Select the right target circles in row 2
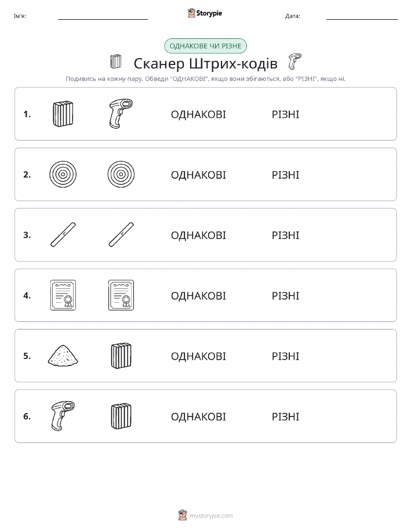The width and height of the screenshot is (411, 532). click(x=121, y=175)
